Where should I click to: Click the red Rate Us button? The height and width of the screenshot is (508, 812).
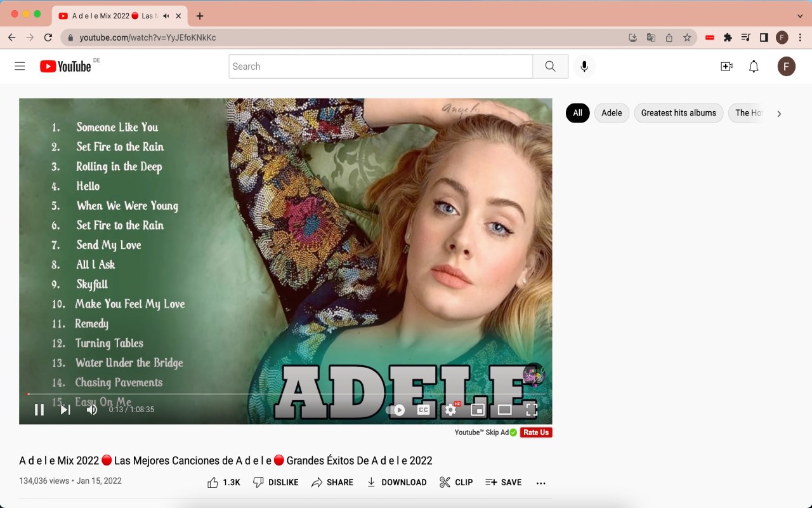pyautogui.click(x=536, y=432)
